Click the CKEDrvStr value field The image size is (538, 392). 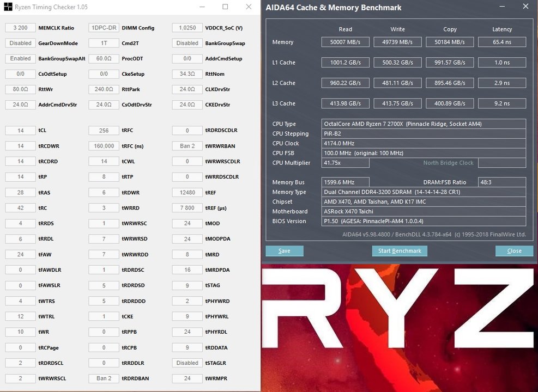[x=187, y=105]
